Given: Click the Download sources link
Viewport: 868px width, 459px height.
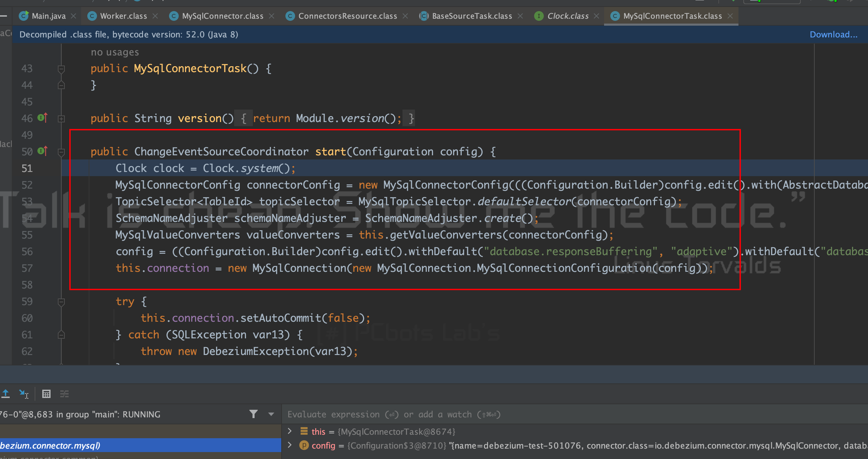Looking at the screenshot, I should point(833,34).
